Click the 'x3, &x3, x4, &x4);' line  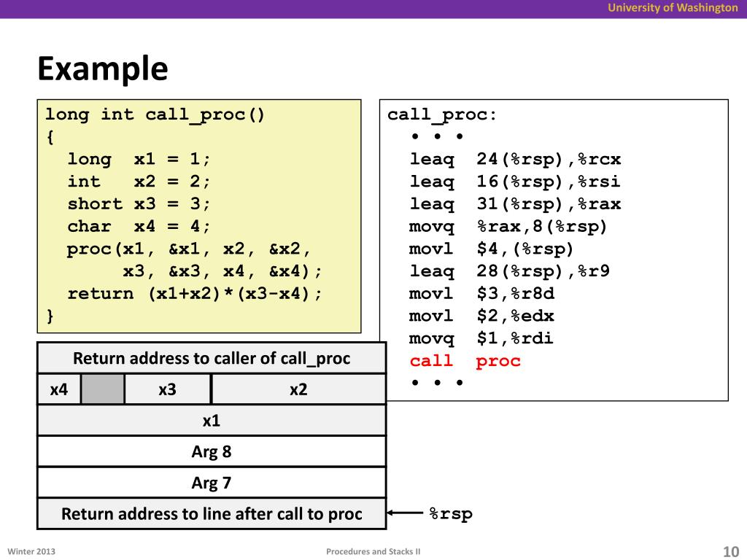tap(222, 271)
